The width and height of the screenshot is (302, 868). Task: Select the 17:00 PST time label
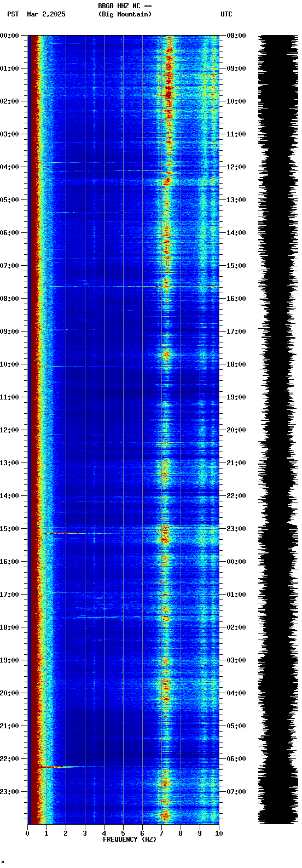pyautogui.click(x=10, y=595)
